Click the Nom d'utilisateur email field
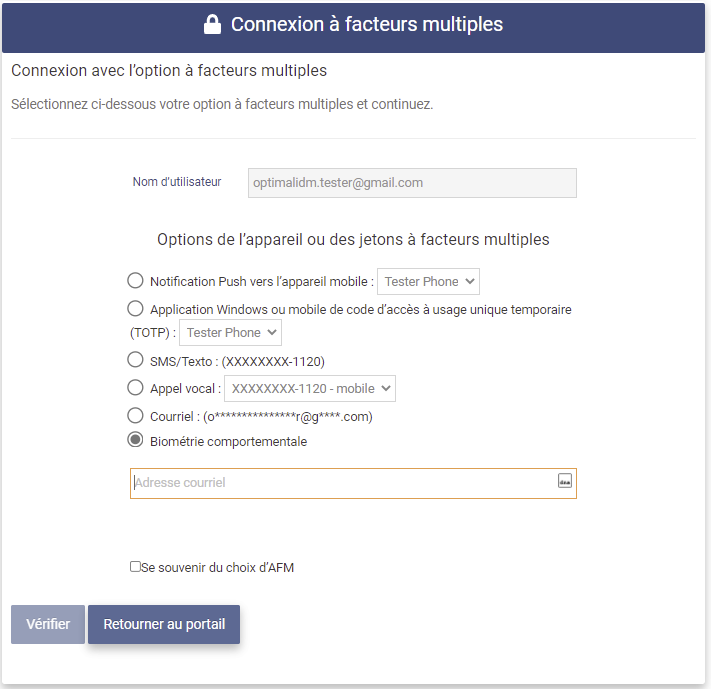The width and height of the screenshot is (711, 689). (x=412, y=183)
